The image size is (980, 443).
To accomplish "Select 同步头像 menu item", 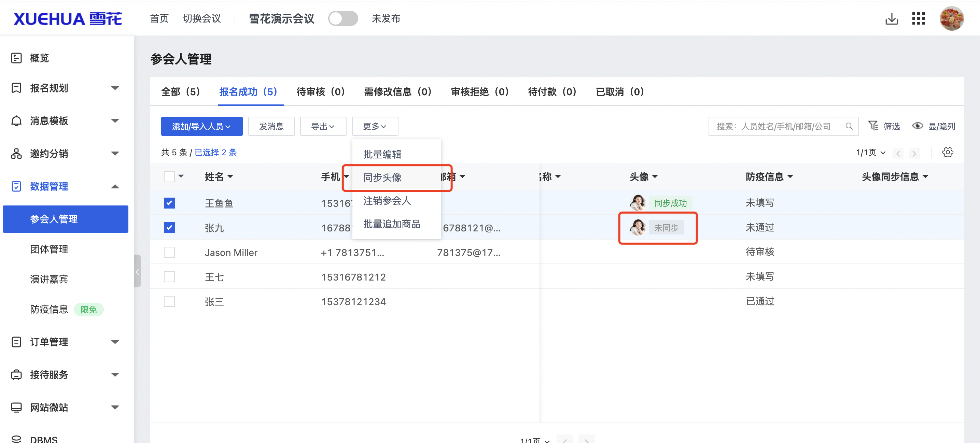I will tap(396, 177).
